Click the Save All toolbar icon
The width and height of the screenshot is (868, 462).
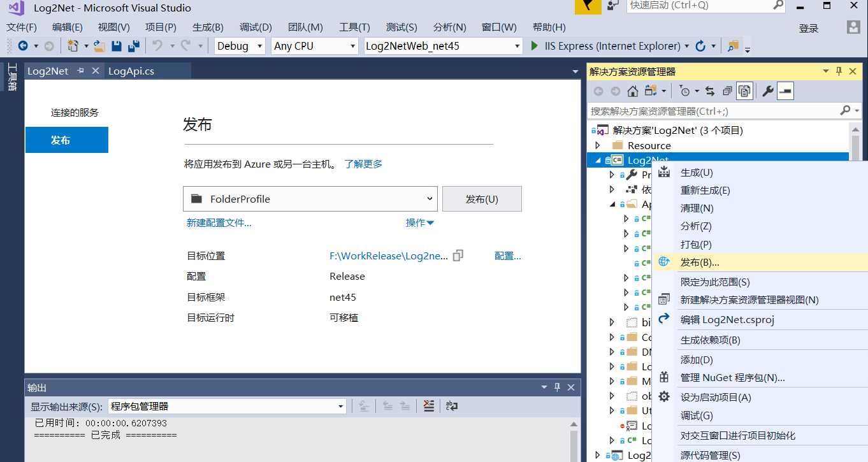[x=134, y=46]
